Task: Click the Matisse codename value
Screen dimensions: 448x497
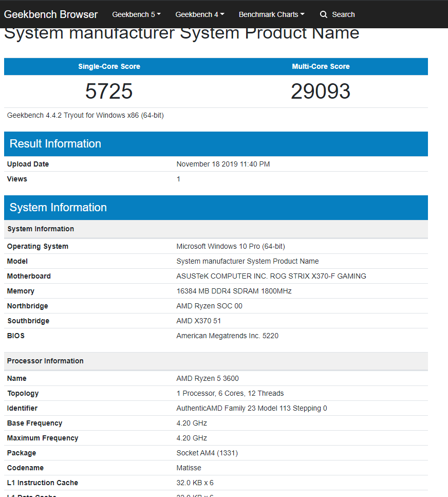Action: click(189, 468)
